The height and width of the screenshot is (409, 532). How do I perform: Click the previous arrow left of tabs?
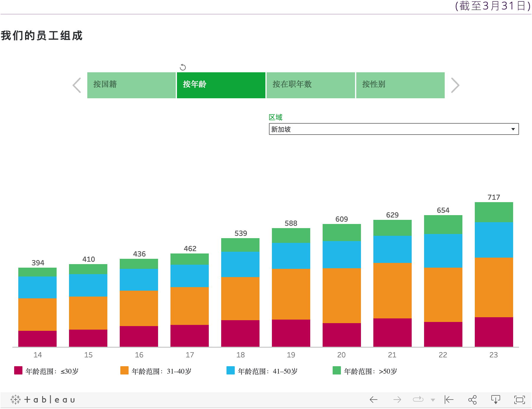point(77,85)
